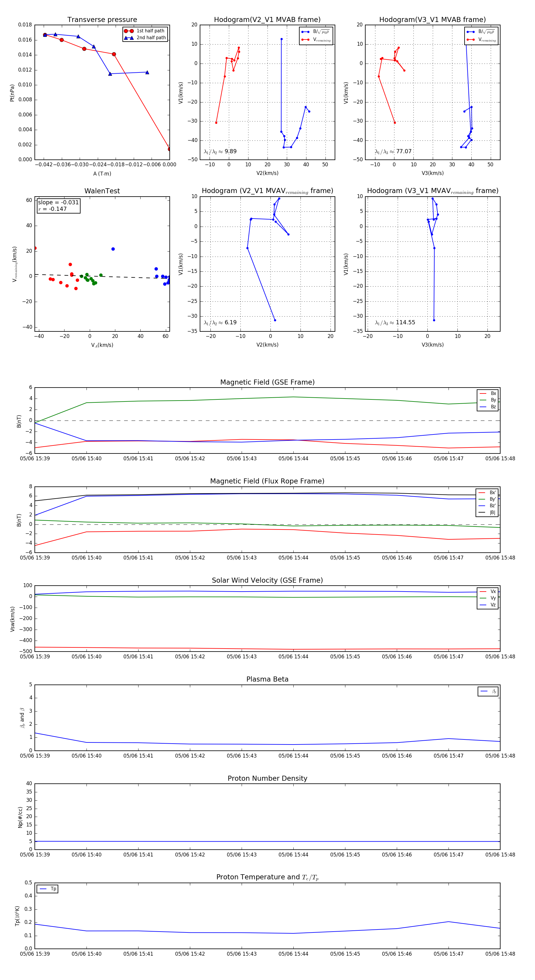Click the Hodogram (V2_V1 MVAV remaining frame) title

tap(267, 191)
